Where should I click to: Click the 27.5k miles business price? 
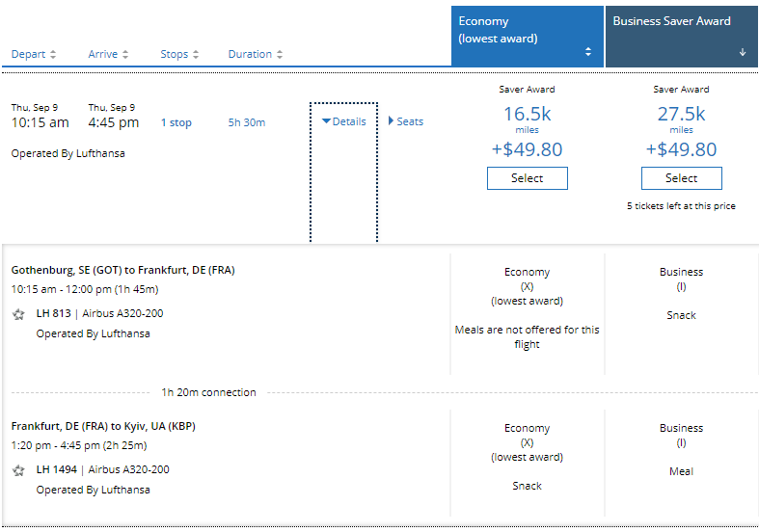(x=681, y=115)
